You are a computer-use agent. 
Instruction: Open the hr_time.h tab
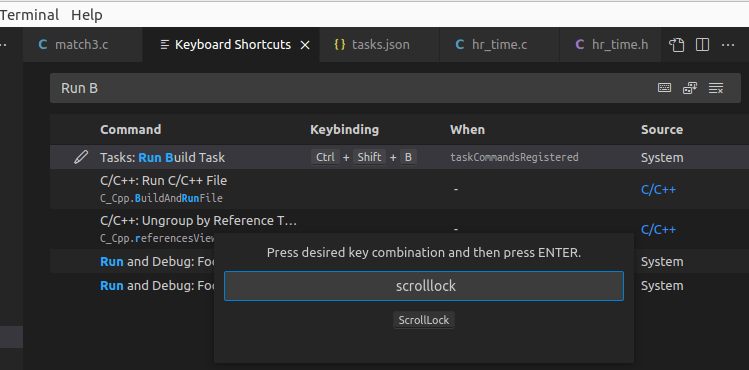pyautogui.click(x=610, y=45)
